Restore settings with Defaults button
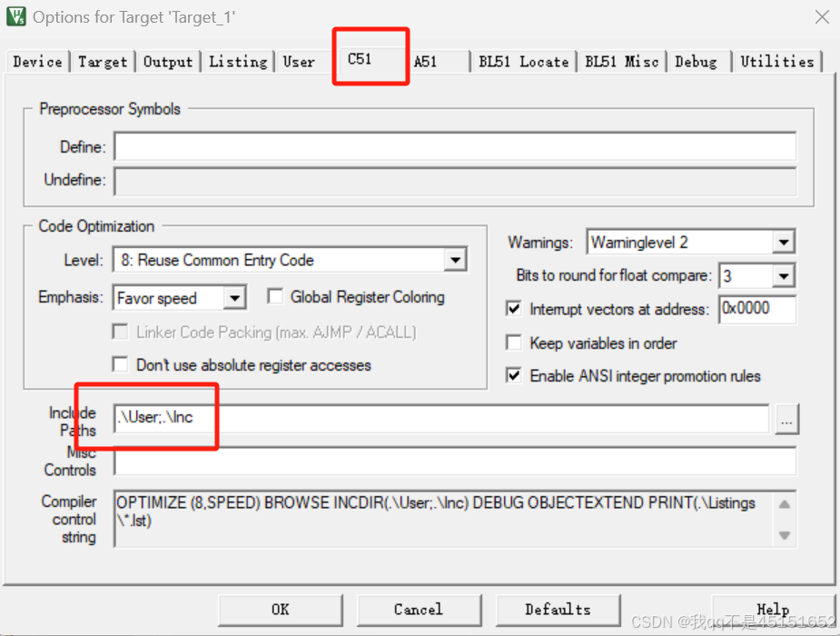The image size is (840, 636). tap(558, 610)
